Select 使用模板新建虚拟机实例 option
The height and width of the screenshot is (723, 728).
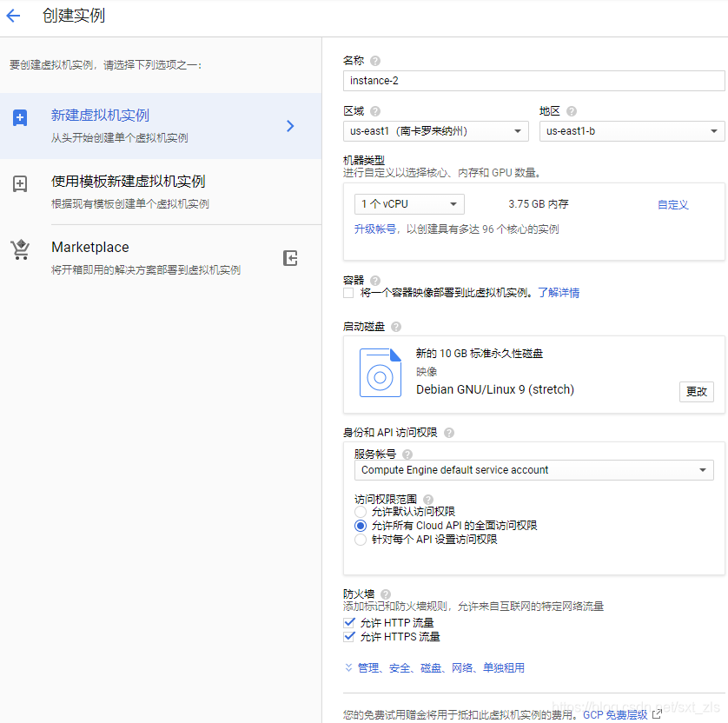[161, 192]
